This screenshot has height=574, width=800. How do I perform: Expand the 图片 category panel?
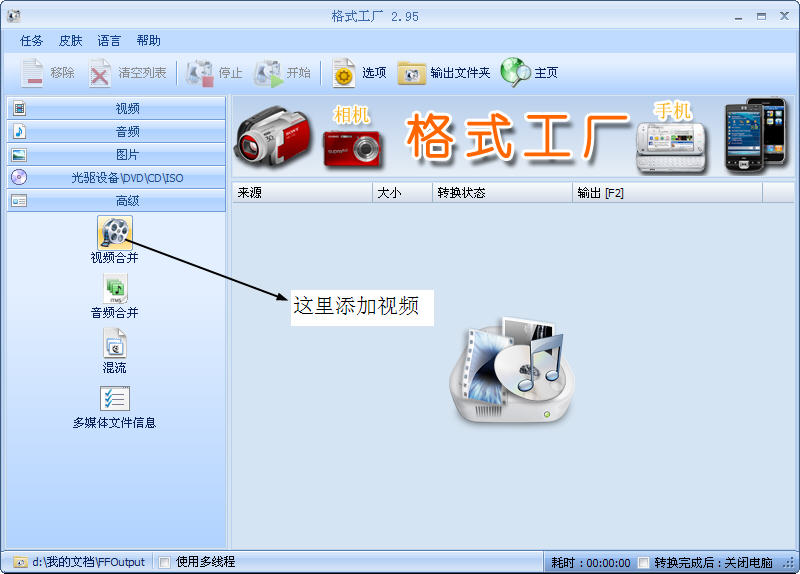116,155
